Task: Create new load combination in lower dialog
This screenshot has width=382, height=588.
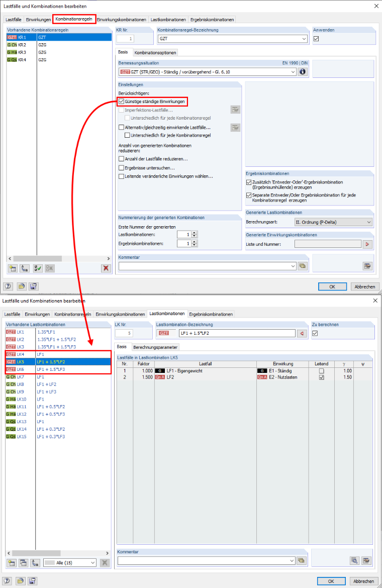Action: pyautogui.click(x=12, y=563)
